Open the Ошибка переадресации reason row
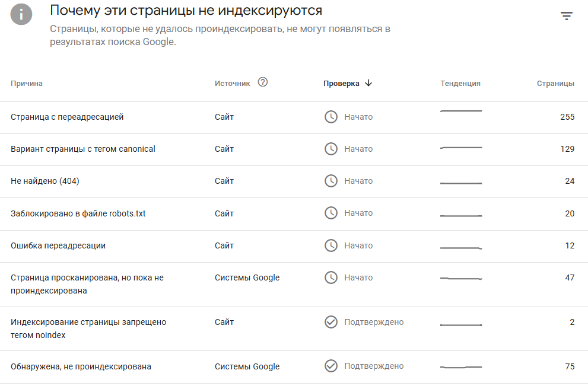 (294, 246)
